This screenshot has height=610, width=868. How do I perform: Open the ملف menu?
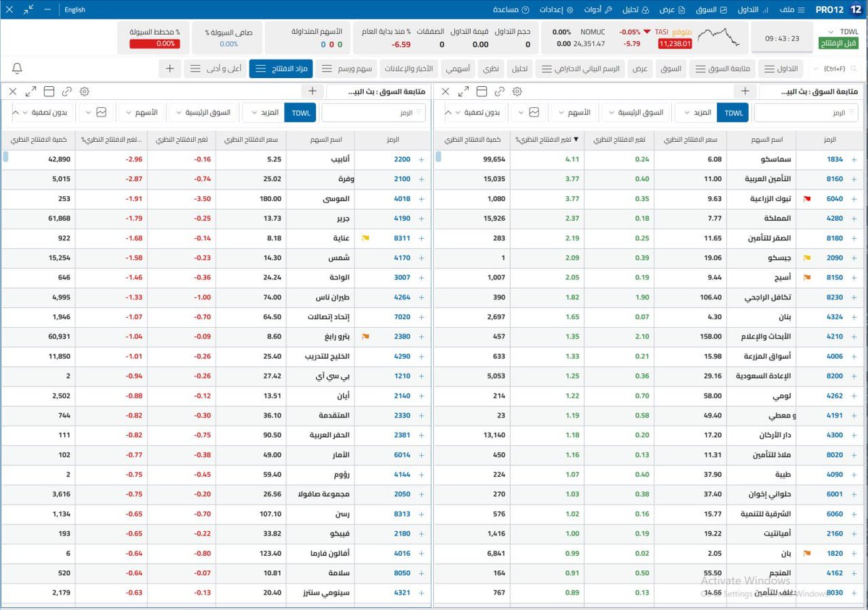[793, 10]
